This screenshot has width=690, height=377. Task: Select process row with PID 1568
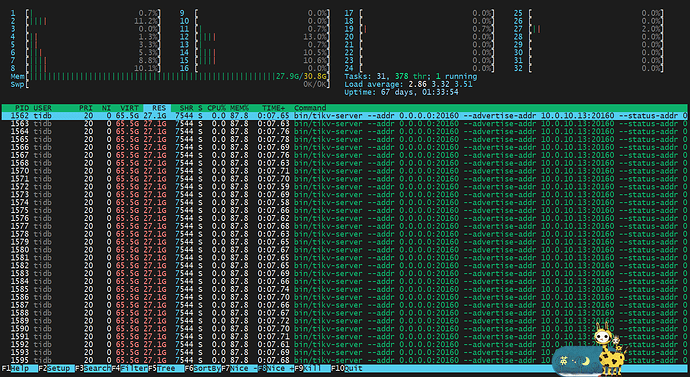tap(345, 163)
